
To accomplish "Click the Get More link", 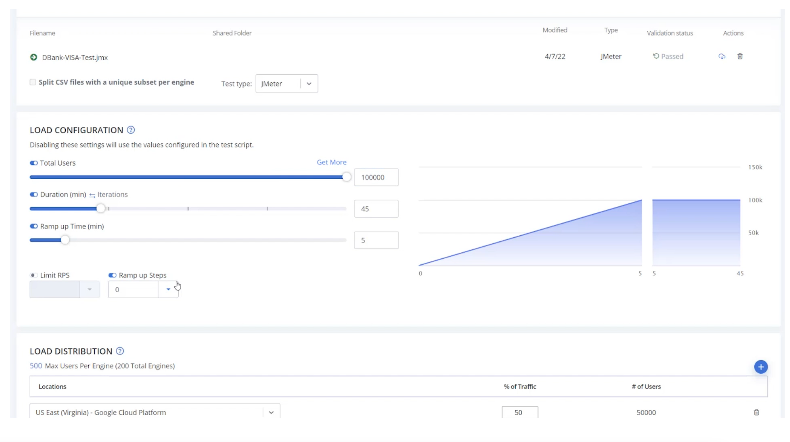I will click(331, 162).
